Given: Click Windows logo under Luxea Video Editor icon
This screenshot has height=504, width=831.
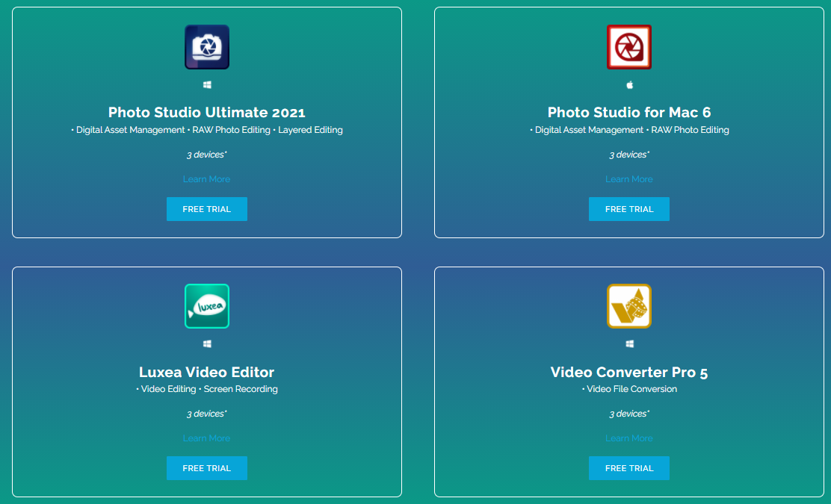Looking at the screenshot, I should [207, 344].
